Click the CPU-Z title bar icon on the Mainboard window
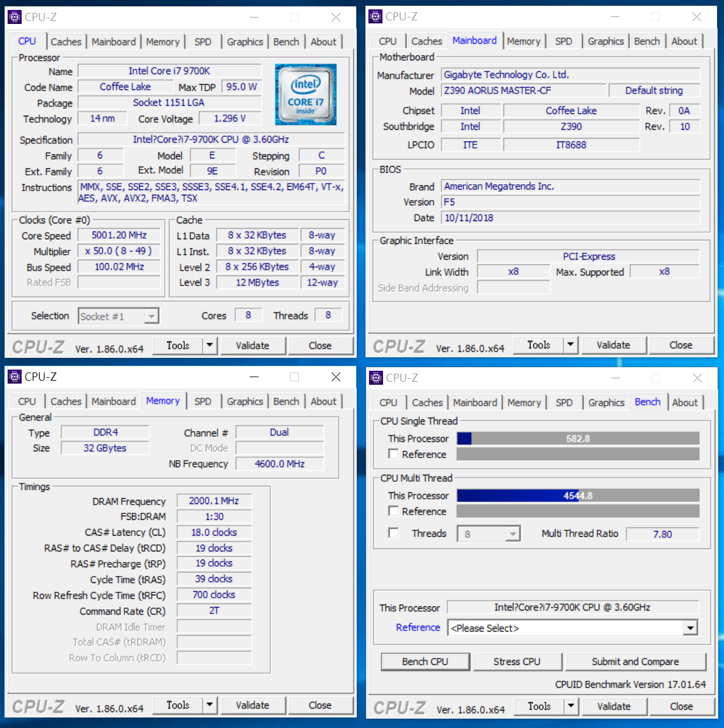The height and width of the screenshot is (728, 724). [375, 17]
